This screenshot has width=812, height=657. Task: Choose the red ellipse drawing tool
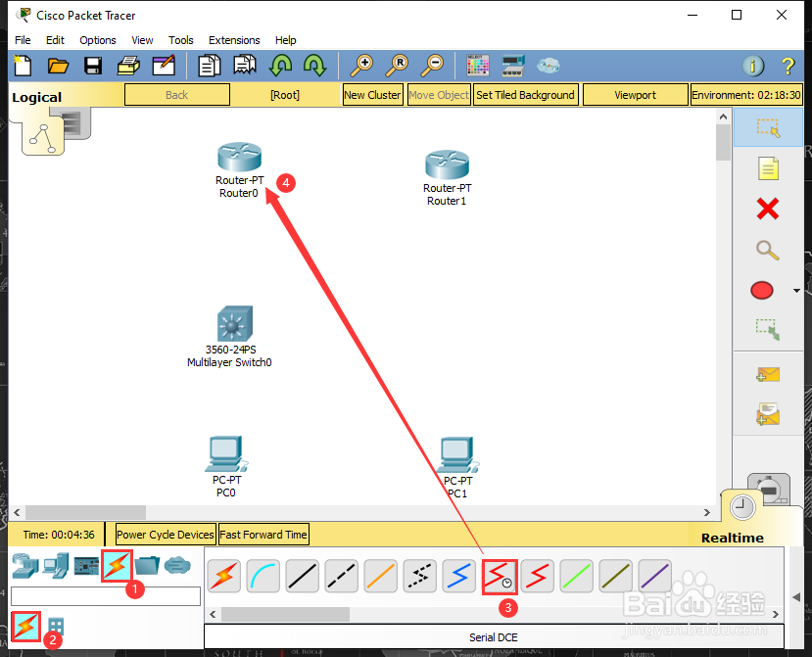pyautogui.click(x=762, y=291)
